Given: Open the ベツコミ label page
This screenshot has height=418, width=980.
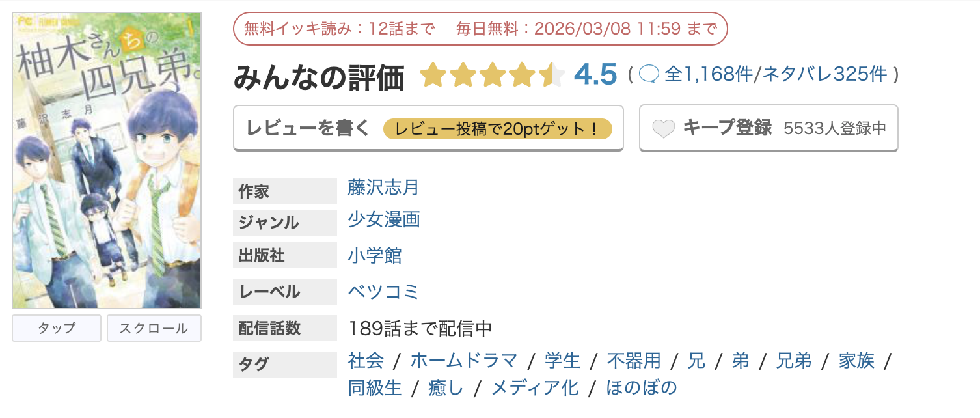Looking at the screenshot, I should (383, 291).
